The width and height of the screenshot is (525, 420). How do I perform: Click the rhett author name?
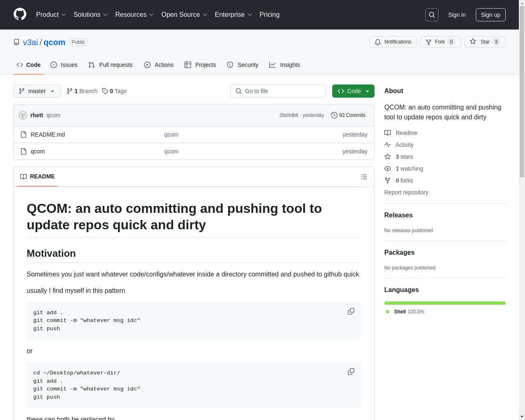click(37, 115)
